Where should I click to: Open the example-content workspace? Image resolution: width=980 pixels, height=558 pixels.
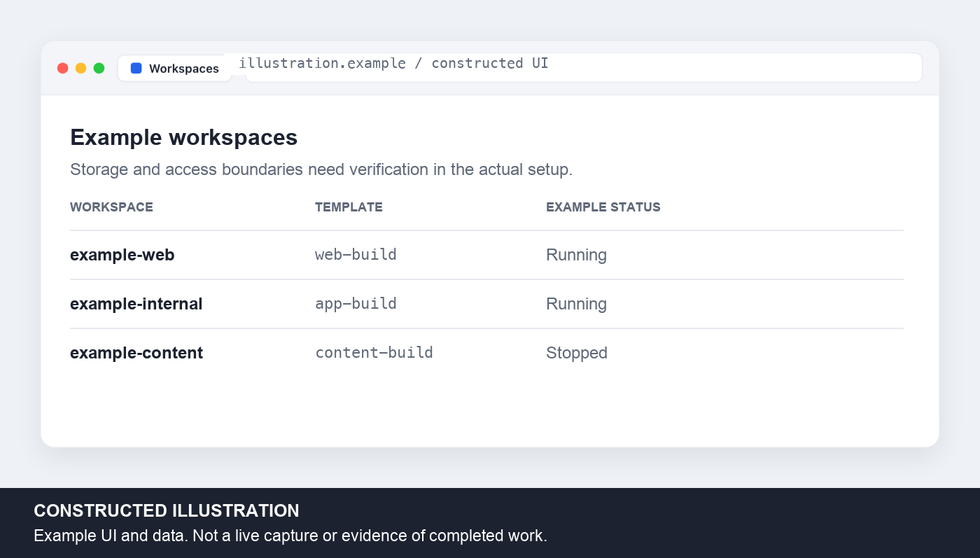pyautogui.click(x=136, y=353)
